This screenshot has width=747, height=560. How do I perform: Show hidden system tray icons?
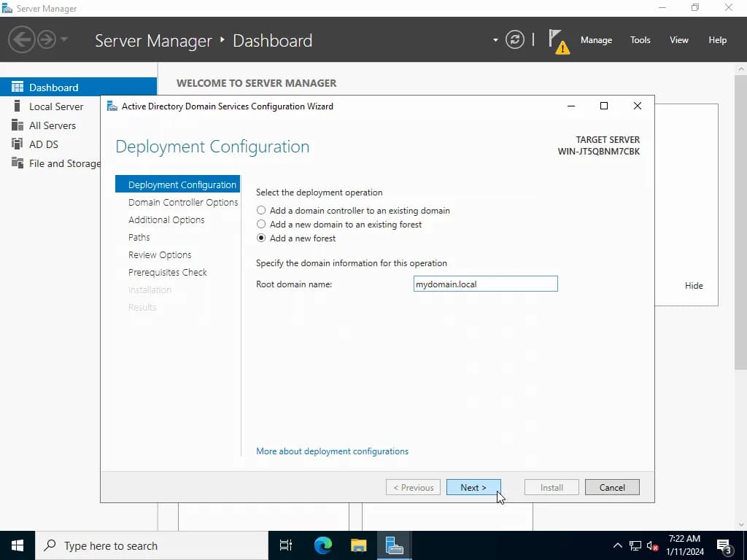[617, 545]
